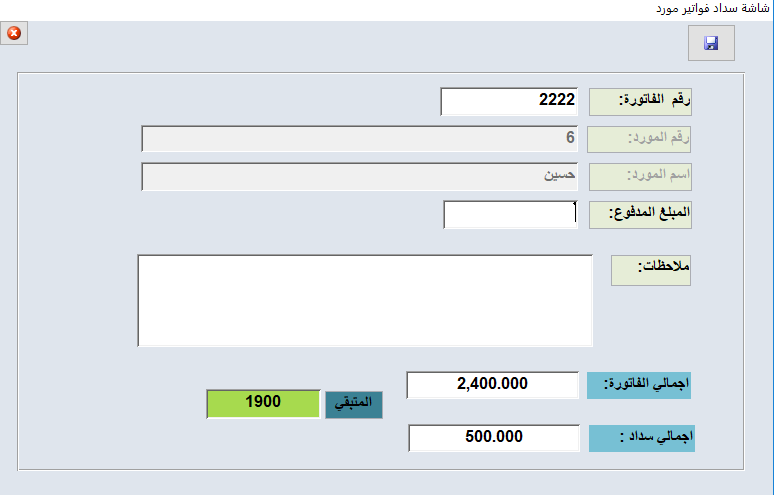The width and height of the screenshot is (774, 495).
Task: Click the رقم الفاتورة label
Action: click(x=640, y=102)
